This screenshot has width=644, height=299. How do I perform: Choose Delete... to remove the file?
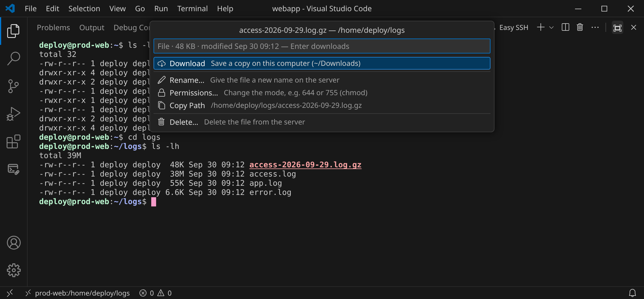point(322,122)
